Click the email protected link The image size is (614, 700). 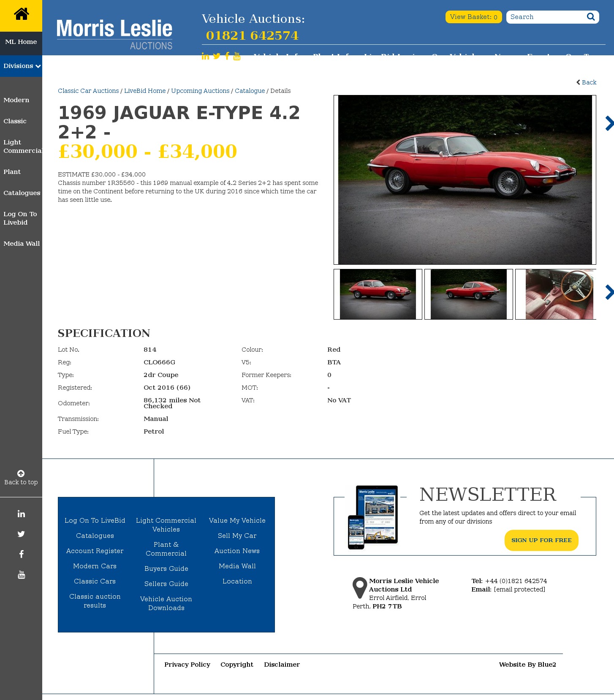tap(519, 589)
